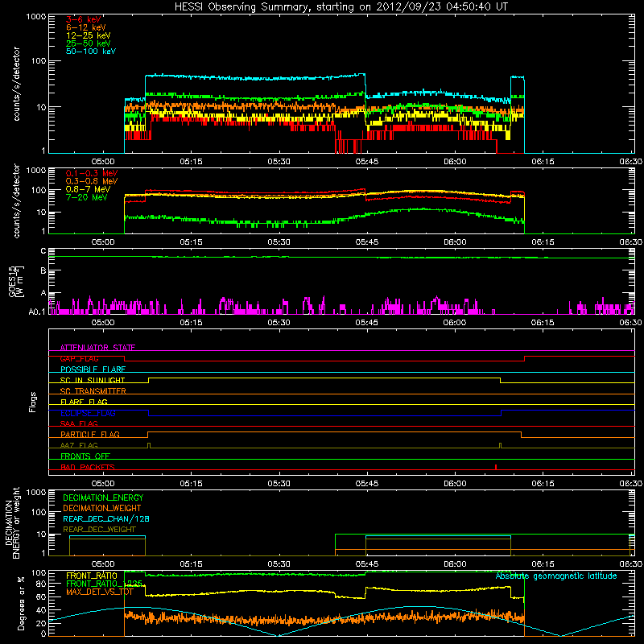Screen dimensions: 644x644
Task: Click the FRONT_RATIO_1225 legend label
Action: [x=104, y=584]
